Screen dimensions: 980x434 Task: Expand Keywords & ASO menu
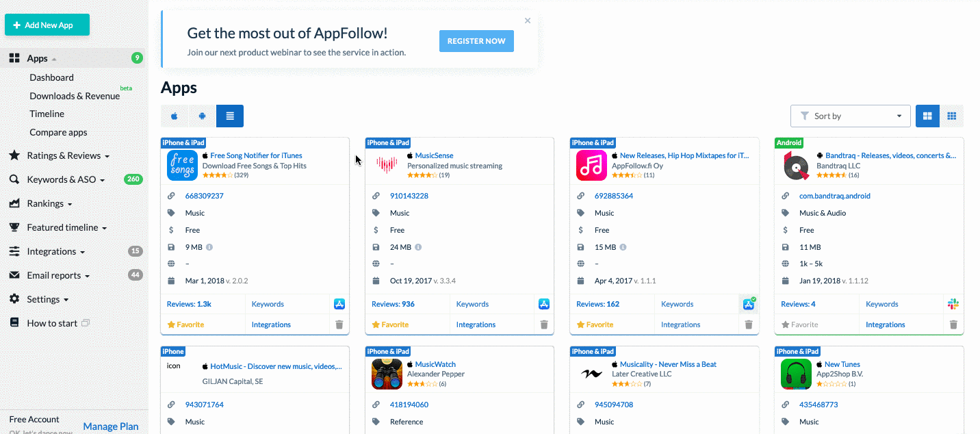coord(66,179)
